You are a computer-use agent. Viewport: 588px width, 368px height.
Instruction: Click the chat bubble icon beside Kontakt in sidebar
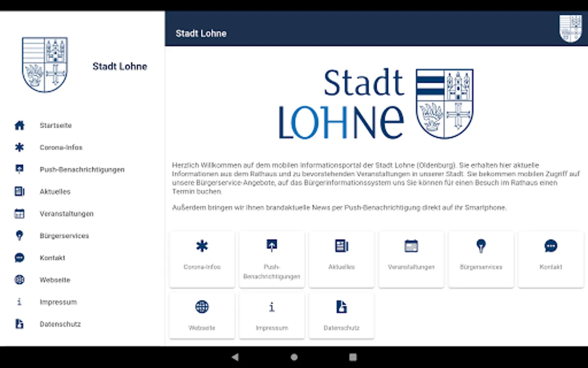tap(19, 258)
